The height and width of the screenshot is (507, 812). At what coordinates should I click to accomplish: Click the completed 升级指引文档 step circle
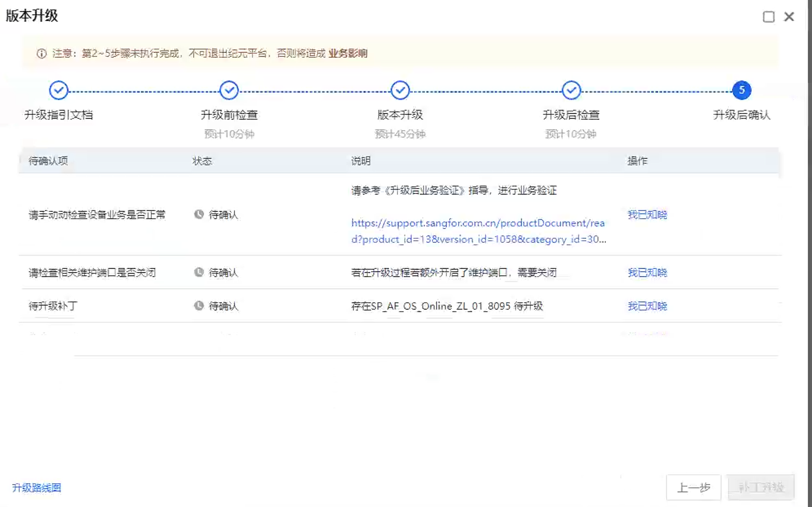58,90
